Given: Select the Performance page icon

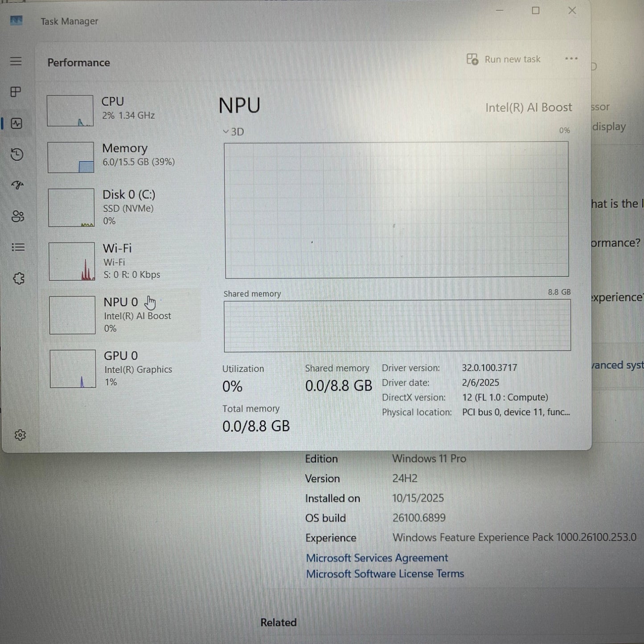Looking at the screenshot, I should point(16,124).
